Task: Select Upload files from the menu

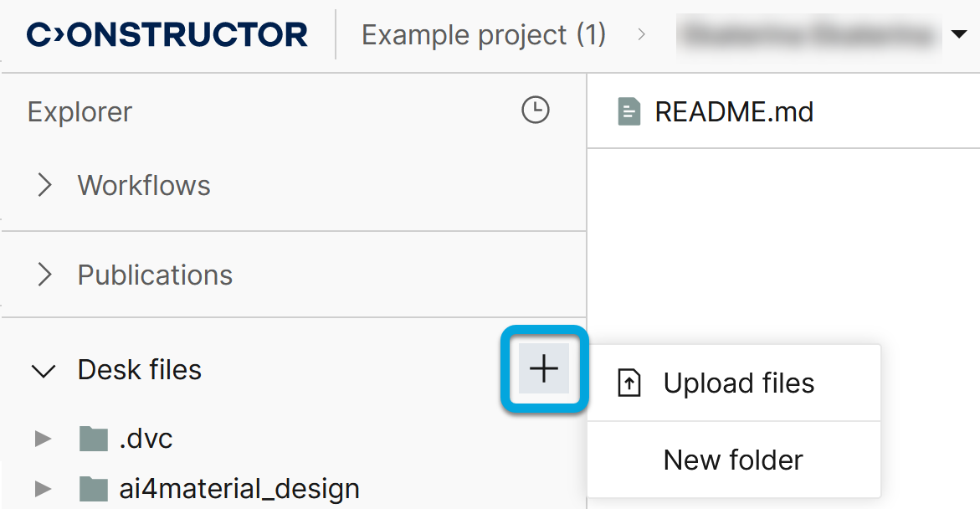Action: (x=738, y=383)
